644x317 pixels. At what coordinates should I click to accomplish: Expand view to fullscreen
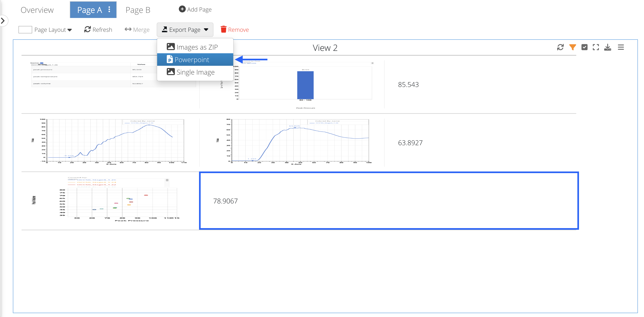pyautogui.click(x=596, y=47)
